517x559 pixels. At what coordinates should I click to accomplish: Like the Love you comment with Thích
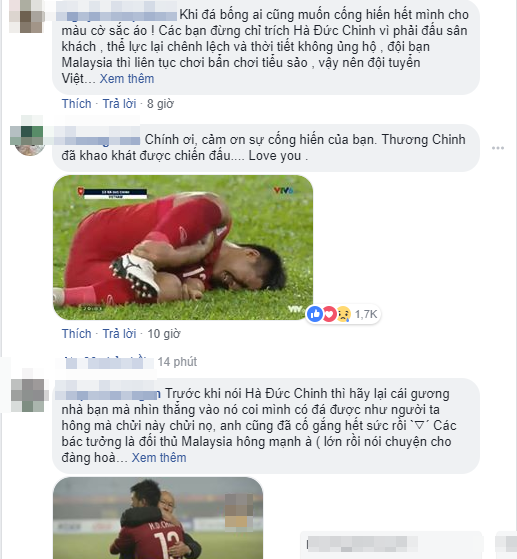coord(76,334)
